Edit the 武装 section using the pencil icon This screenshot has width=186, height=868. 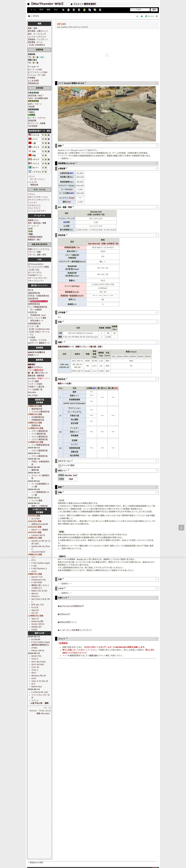(x=63, y=321)
